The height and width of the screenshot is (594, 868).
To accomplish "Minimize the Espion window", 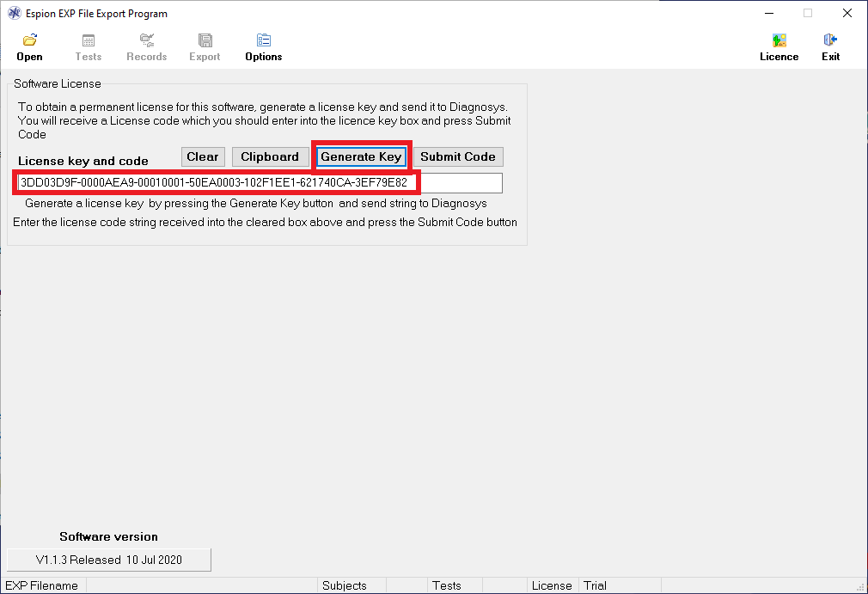I will (769, 13).
